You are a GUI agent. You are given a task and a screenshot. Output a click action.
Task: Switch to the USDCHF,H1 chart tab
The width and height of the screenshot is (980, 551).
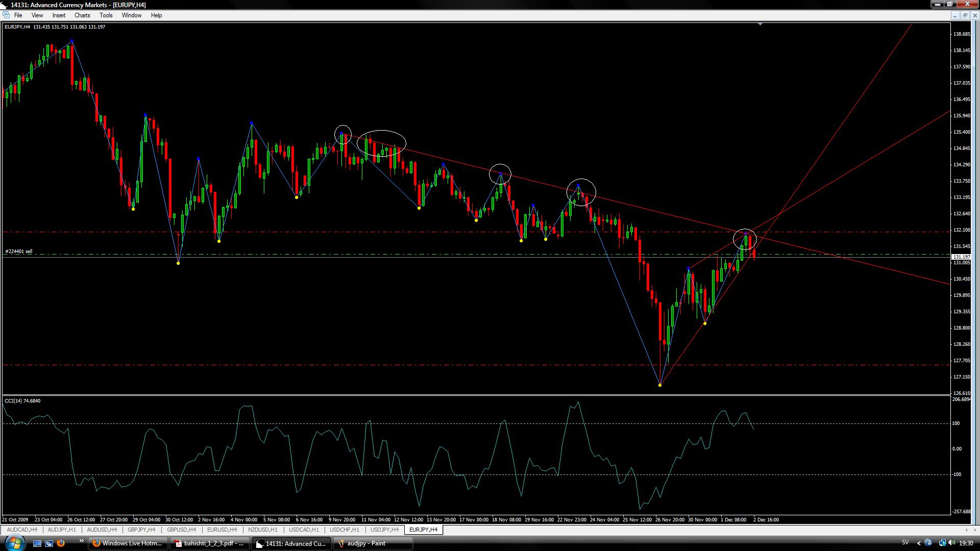tap(345, 530)
